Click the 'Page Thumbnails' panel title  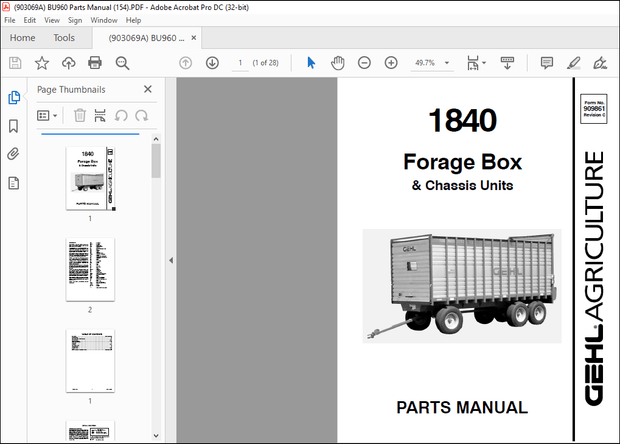point(71,90)
